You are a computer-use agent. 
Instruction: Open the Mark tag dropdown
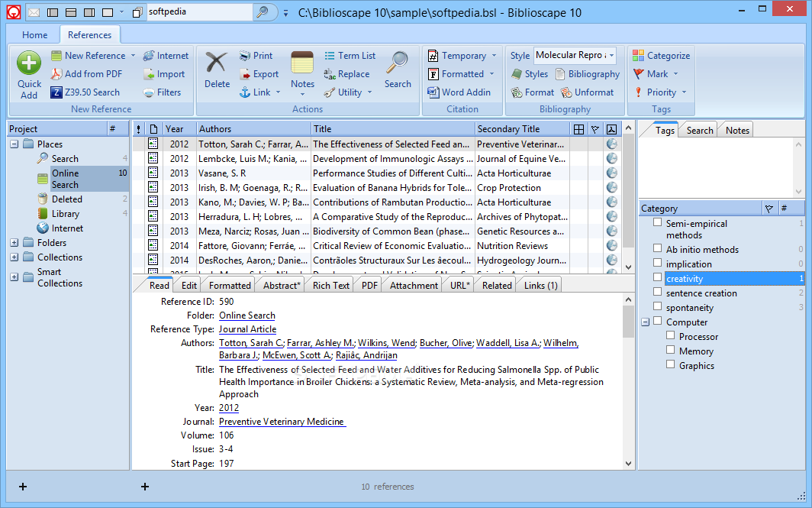(676, 74)
